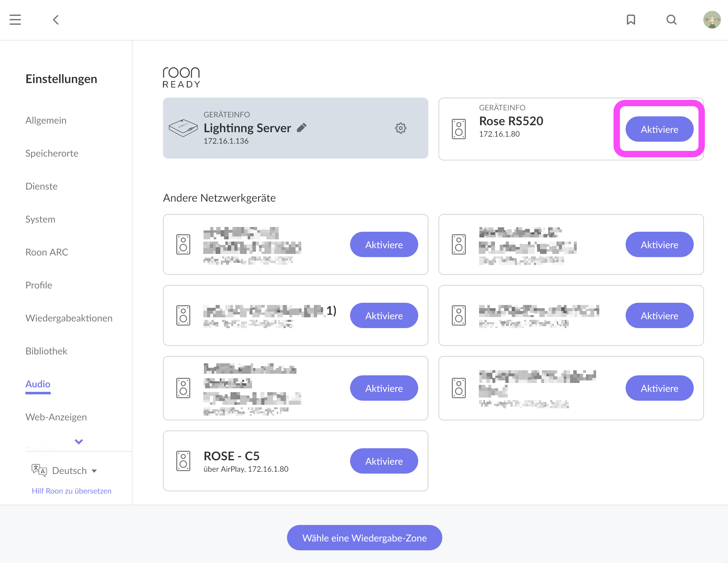Click GERÄTEINFO label above Rose RS520
Image resolution: width=728 pixels, height=563 pixels.
502,107
